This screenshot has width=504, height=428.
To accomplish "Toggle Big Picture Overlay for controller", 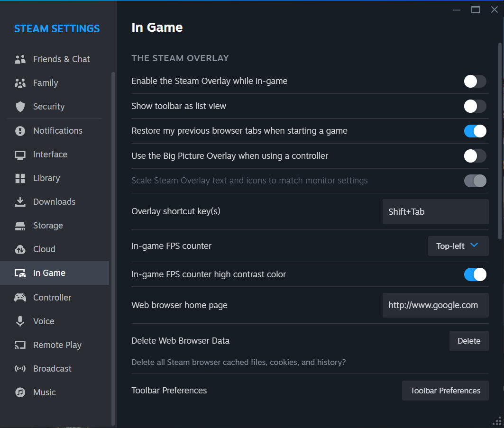I will [x=475, y=156].
